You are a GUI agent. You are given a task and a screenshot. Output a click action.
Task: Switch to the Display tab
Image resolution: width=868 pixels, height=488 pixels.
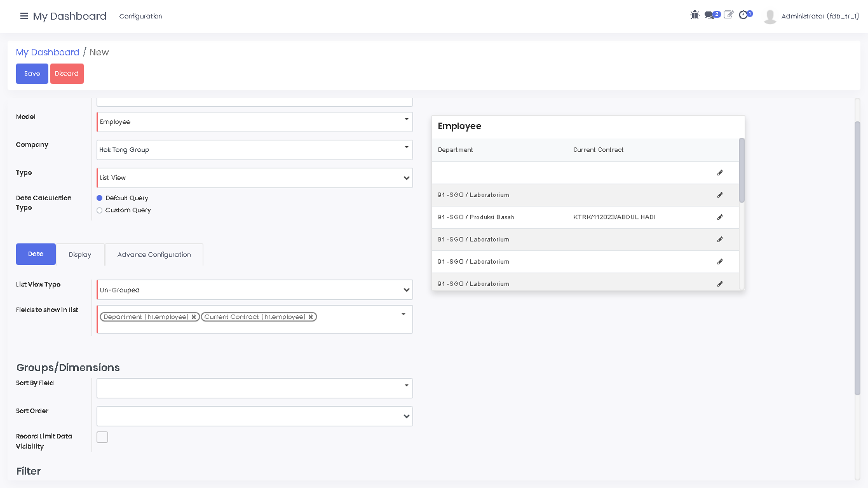click(80, 255)
